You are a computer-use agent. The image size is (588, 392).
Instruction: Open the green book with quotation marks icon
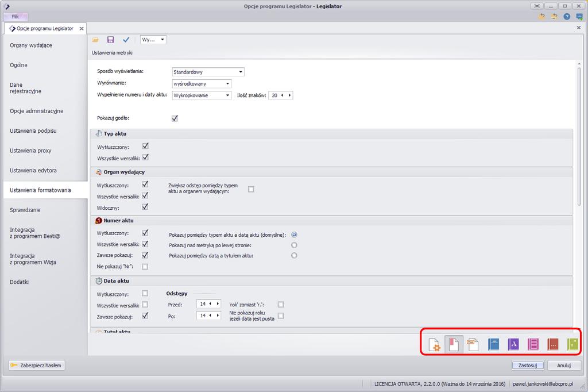(x=572, y=344)
